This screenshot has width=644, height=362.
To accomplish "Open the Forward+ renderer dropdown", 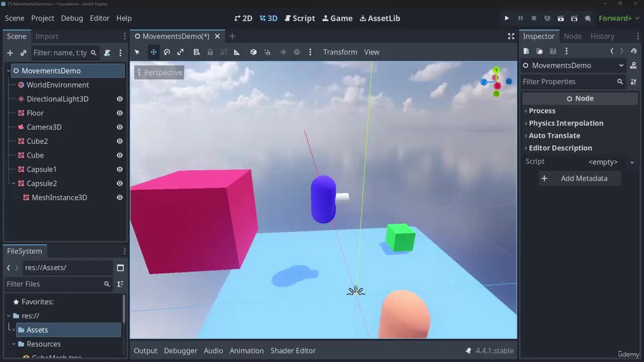I will point(618,18).
